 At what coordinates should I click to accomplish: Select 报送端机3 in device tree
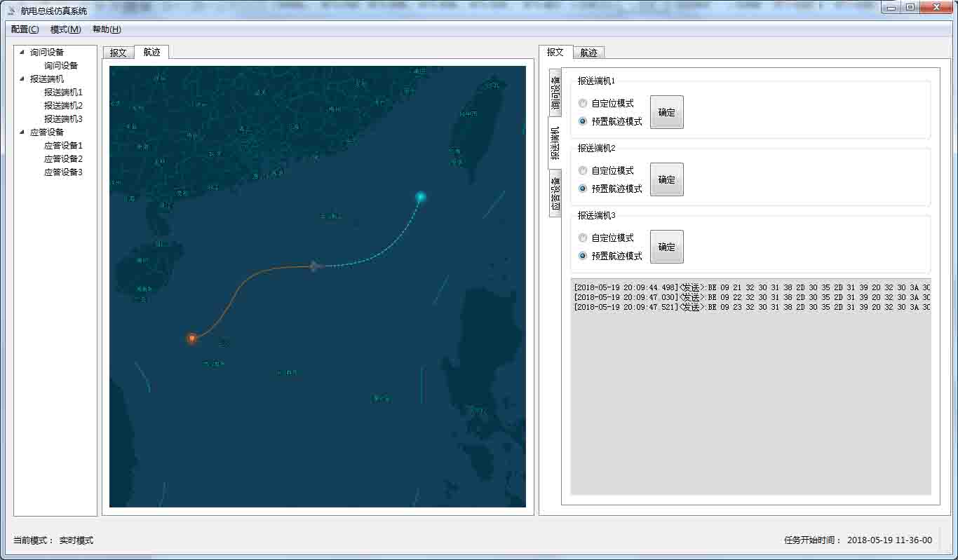(x=63, y=118)
